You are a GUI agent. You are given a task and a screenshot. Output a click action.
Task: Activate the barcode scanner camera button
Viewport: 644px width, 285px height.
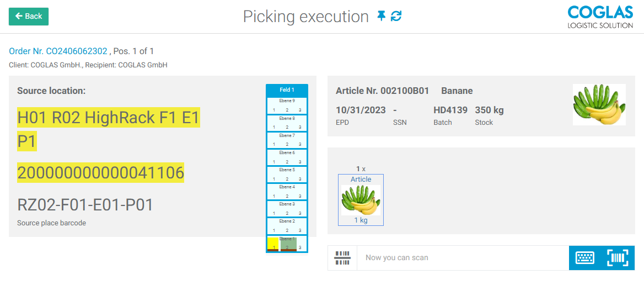tap(618, 258)
